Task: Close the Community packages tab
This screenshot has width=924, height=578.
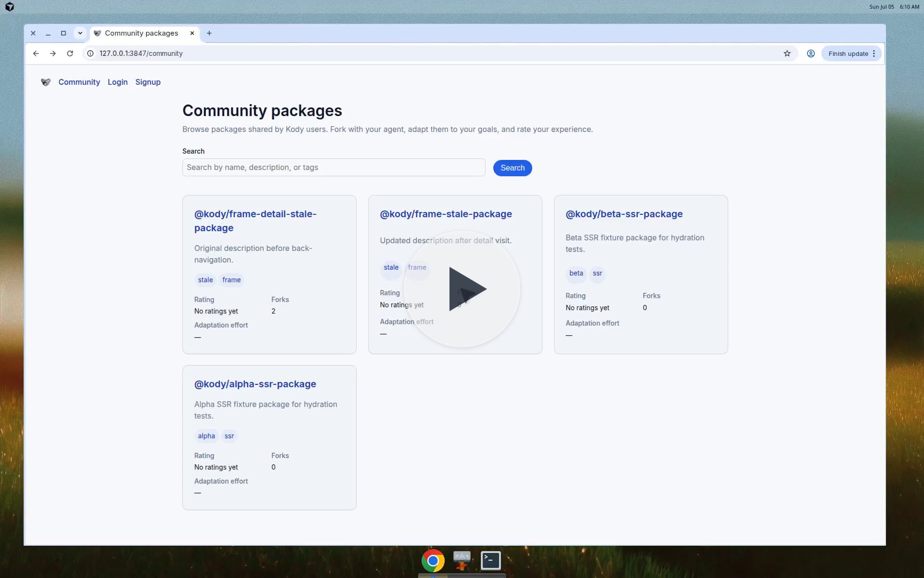Action: point(192,33)
